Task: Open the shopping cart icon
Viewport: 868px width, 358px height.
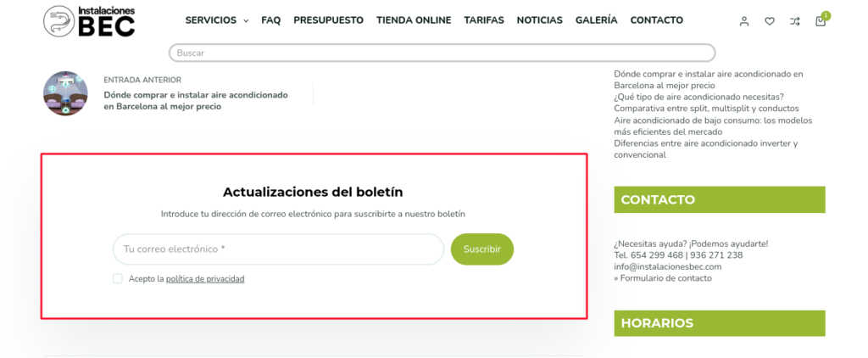Action: click(821, 21)
